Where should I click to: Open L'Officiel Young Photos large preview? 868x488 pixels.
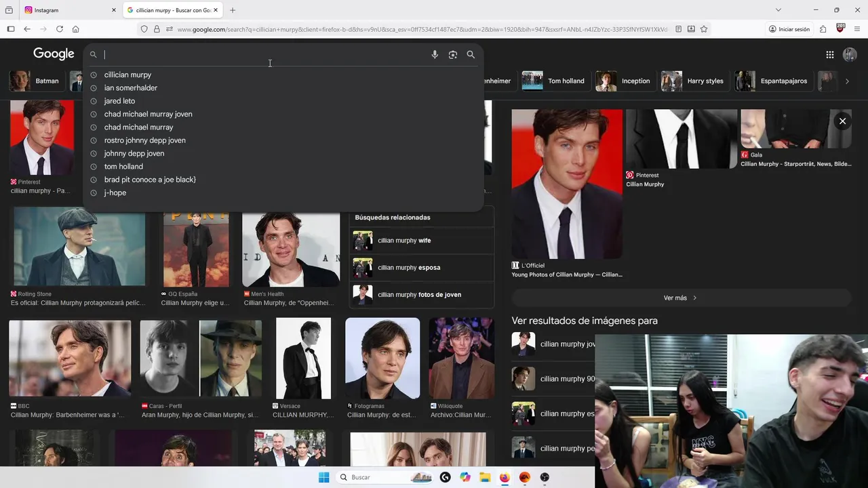coord(567,184)
